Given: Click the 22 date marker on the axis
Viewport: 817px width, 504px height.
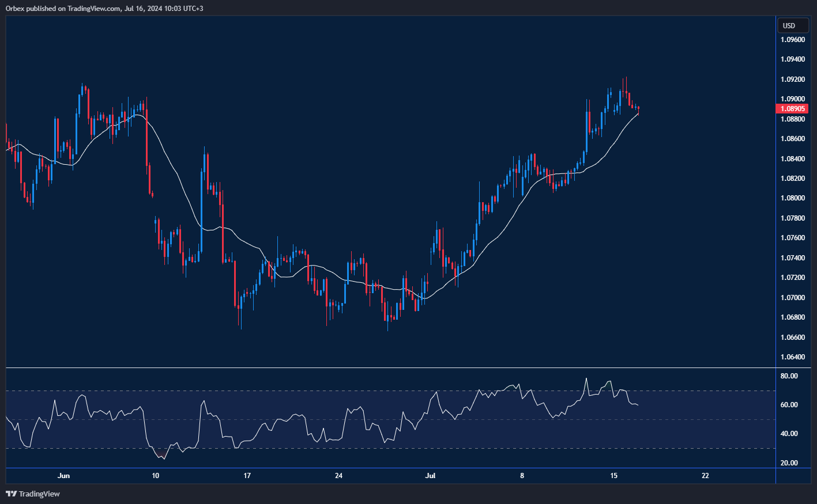Looking at the screenshot, I should coord(704,476).
